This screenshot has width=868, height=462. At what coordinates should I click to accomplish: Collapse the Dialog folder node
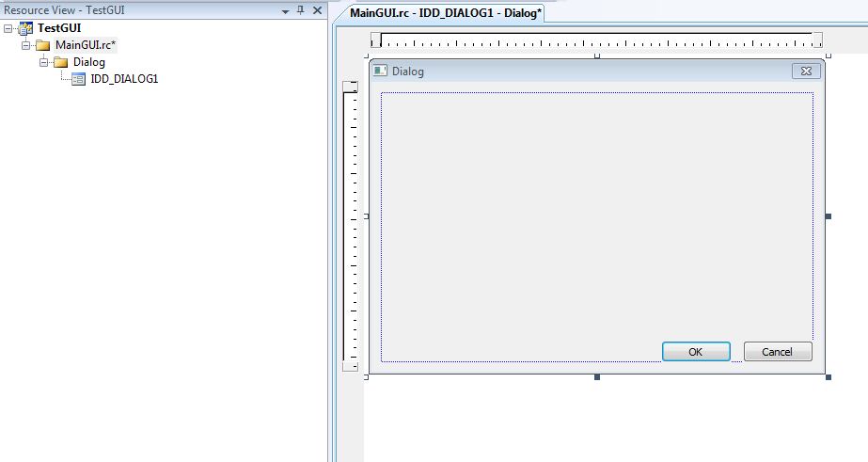[43, 63]
